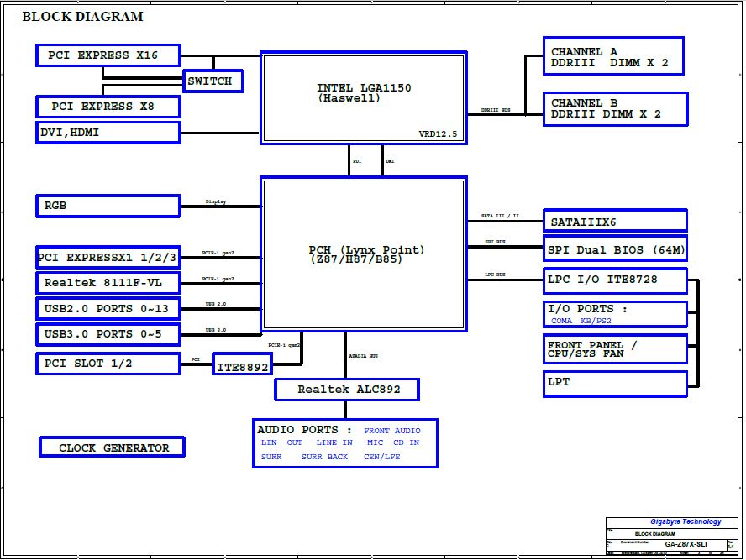The height and width of the screenshot is (560, 746).
Task: Select the FRONT PANEL / CPU/SYS FAN block
Action: click(614, 349)
